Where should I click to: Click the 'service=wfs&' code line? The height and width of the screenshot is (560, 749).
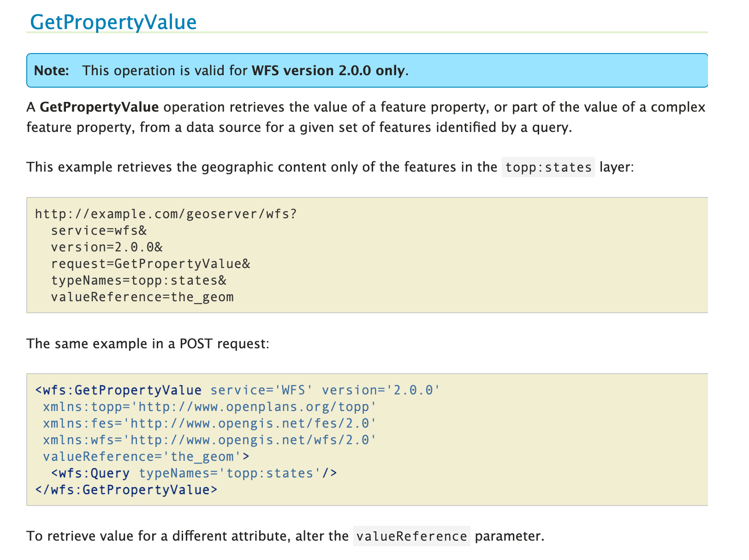pyautogui.click(x=99, y=231)
